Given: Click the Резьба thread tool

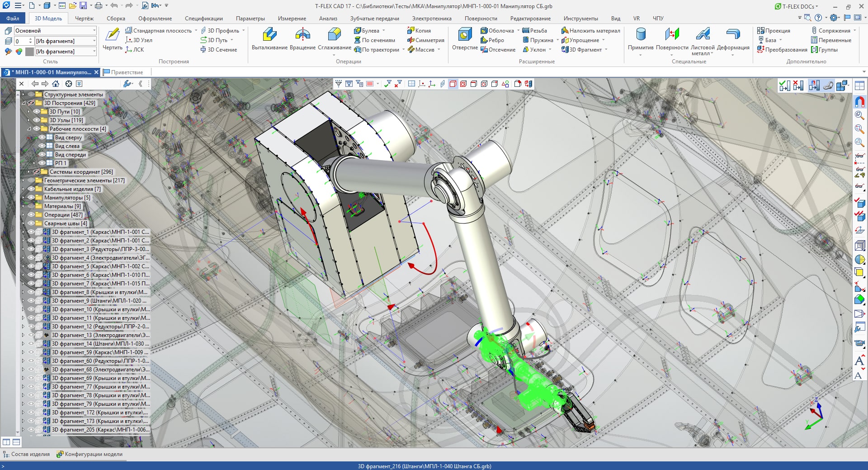Looking at the screenshot, I should (534, 31).
